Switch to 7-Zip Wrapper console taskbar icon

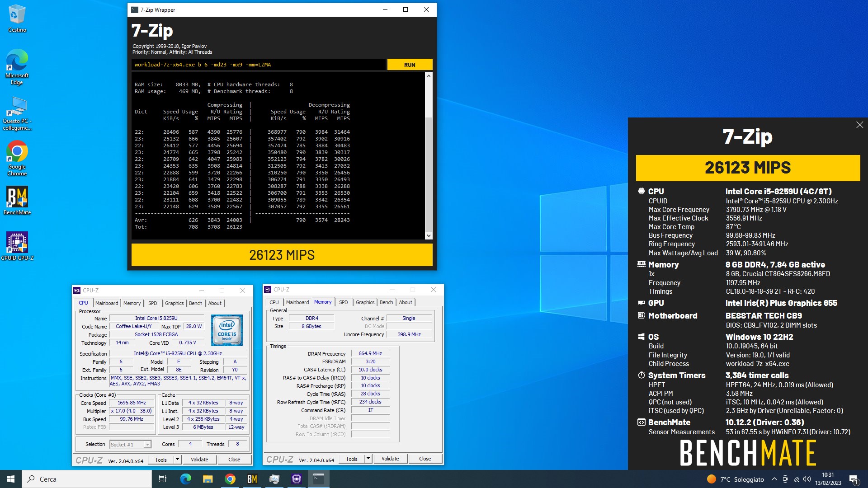pyautogui.click(x=319, y=479)
